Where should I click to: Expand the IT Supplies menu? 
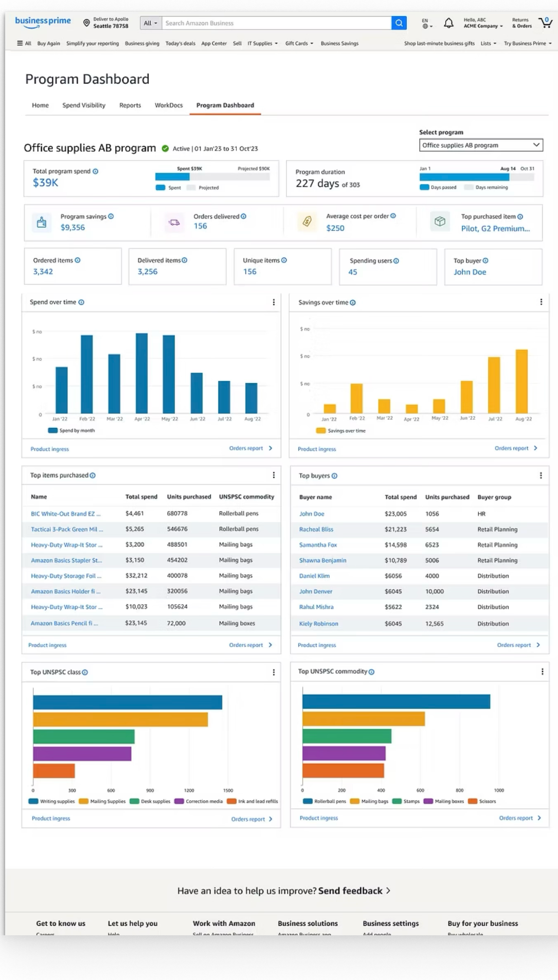(x=262, y=43)
